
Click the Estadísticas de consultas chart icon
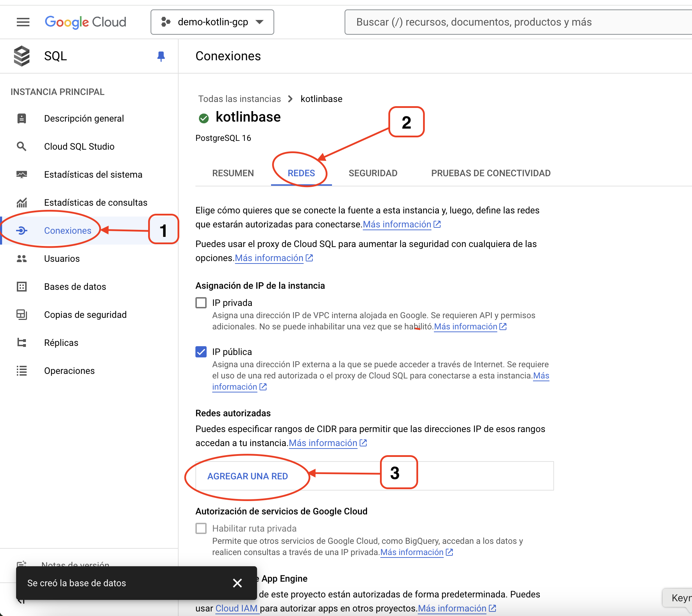22,203
